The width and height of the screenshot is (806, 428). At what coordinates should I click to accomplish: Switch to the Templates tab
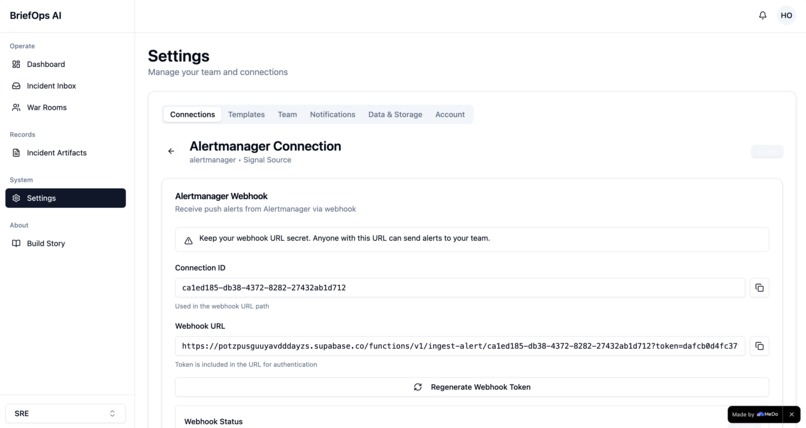tap(246, 115)
